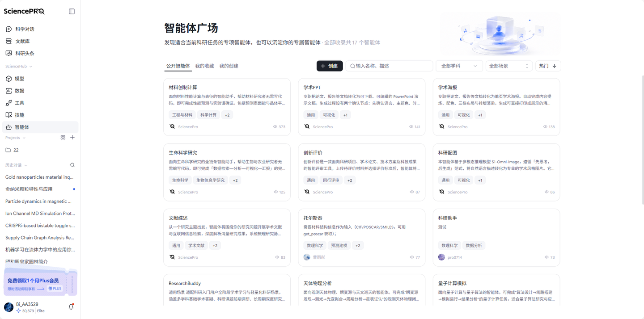Screen dimensions: 644x319
Task: Click view-count eye icon on 学术海报 card
Action: (x=545, y=127)
